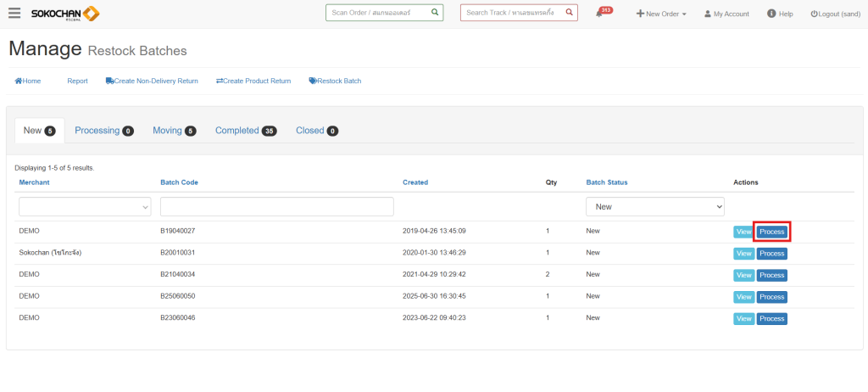Focus the Batch Code filter field
Viewport: 868px width, 392px height.
pos(276,206)
